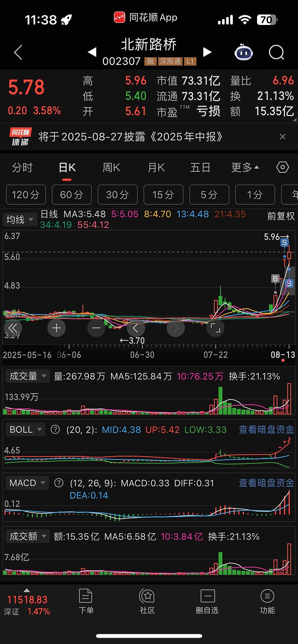The height and width of the screenshot is (644, 298).
Task: Move chart left with arrow button
Action: click(136, 328)
